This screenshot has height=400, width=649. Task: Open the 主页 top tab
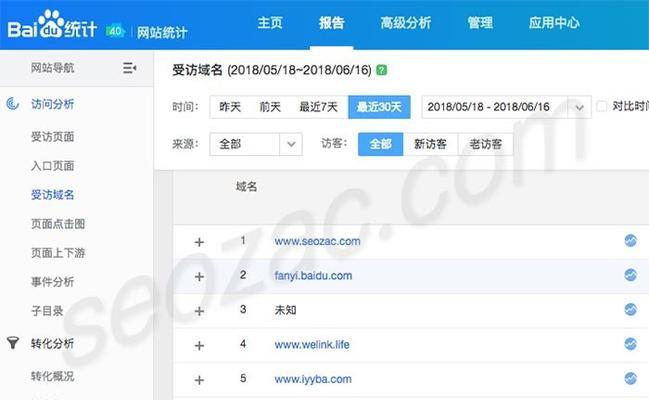click(x=270, y=22)
